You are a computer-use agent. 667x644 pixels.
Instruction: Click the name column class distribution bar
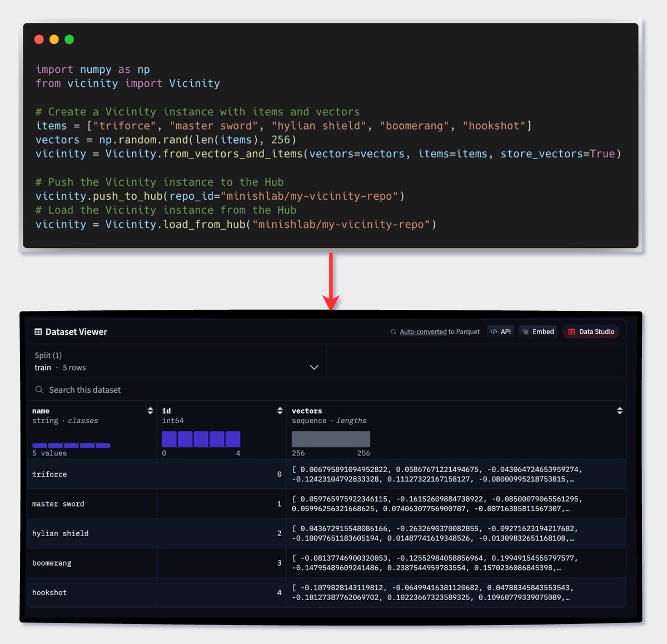coord(71,445)
